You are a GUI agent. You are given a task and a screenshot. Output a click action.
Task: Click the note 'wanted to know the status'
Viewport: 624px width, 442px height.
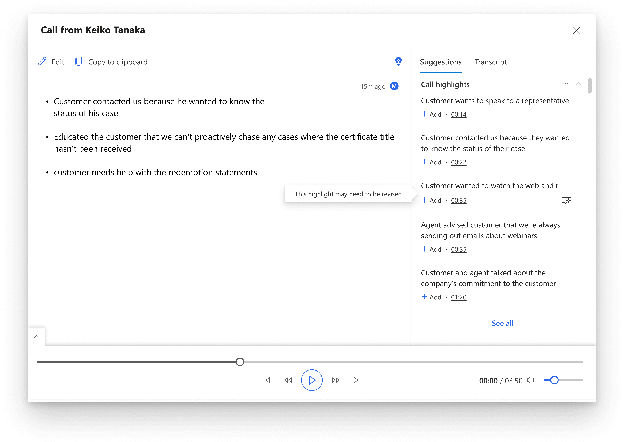(x=159, y=107)
